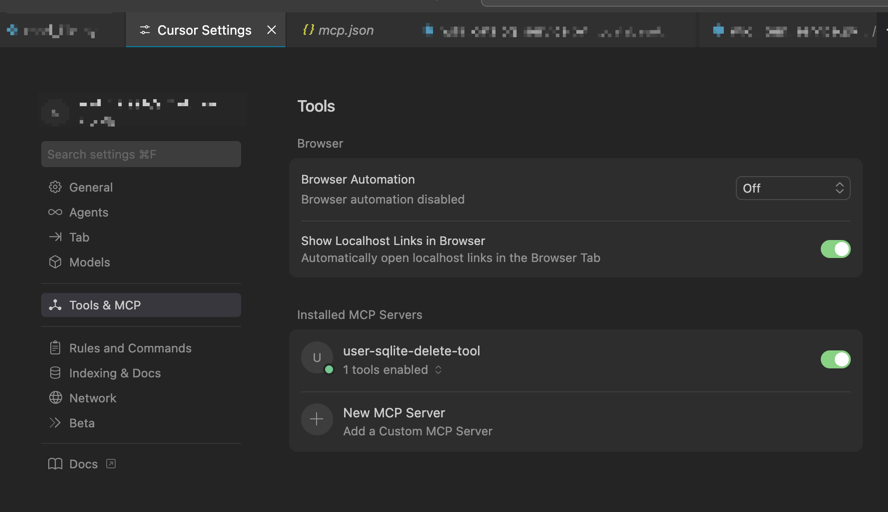Click the Installed MCP Servers heading

tap(360, 314)
